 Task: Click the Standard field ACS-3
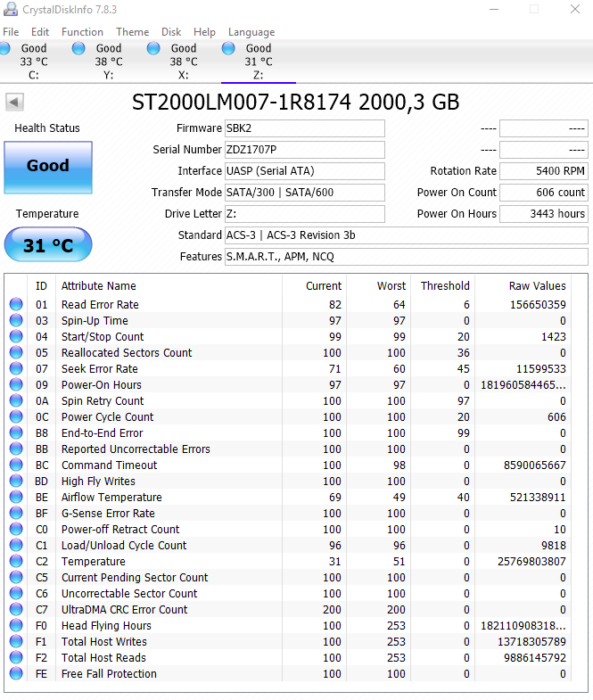coord(407,235)
